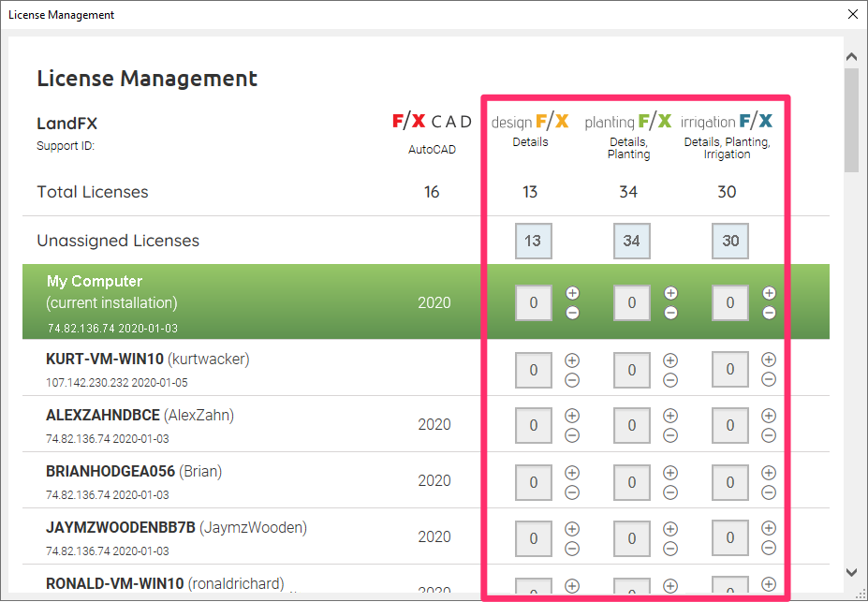Viewport: 868px width, 602px height.
Task: Remove Planting F/X license from ALEXZAHNDBCE
Action: pyautogui.click(x=670, y=435)
